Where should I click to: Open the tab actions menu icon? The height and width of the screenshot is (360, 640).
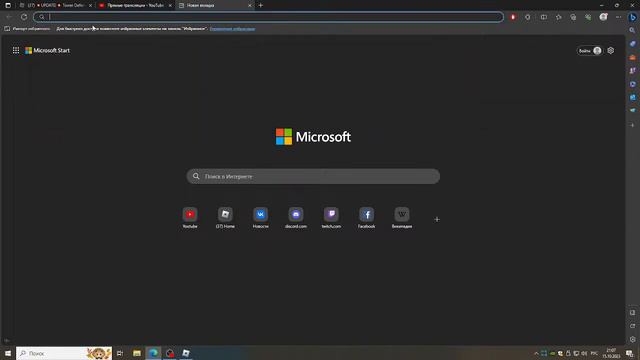(8, 5)
